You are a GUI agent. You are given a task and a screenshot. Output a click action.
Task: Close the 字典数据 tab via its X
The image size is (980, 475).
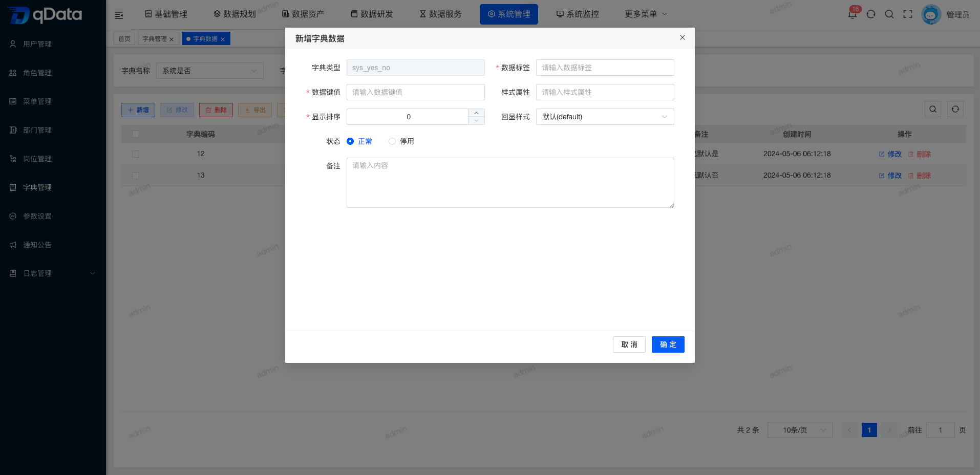pos(223,39)
